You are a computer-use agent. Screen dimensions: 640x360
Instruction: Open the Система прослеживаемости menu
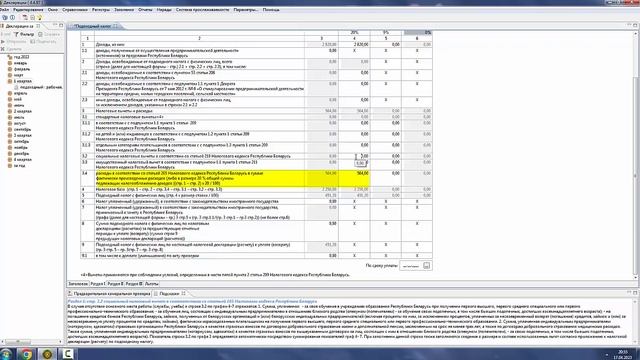pos(202,9)
